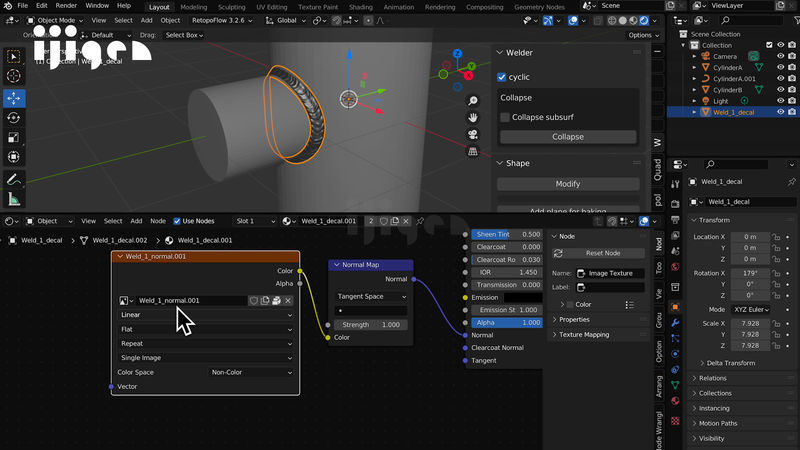Hide Weld_1_decal using its eye icon
Viewport: 800px width, 450px height.
pos(779,112)
